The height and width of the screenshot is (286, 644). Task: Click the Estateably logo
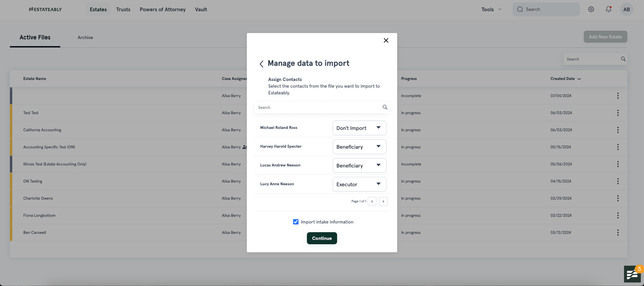coord(45,9)
